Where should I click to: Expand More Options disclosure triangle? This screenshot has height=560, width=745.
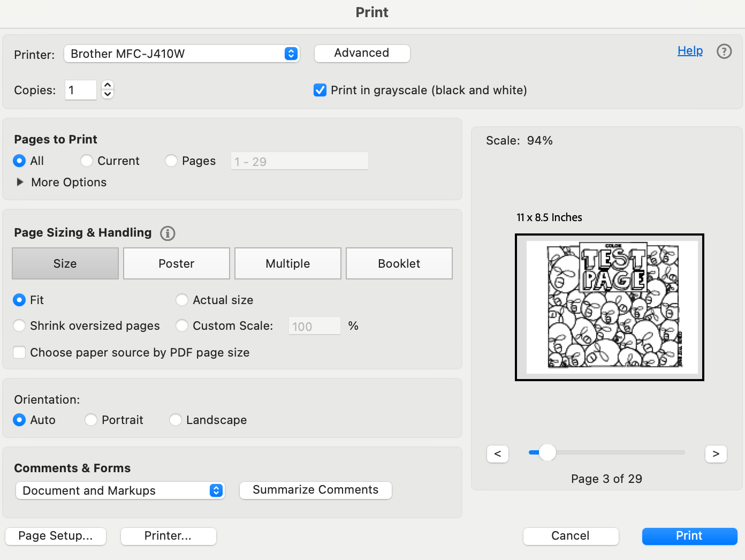point(20,182)
